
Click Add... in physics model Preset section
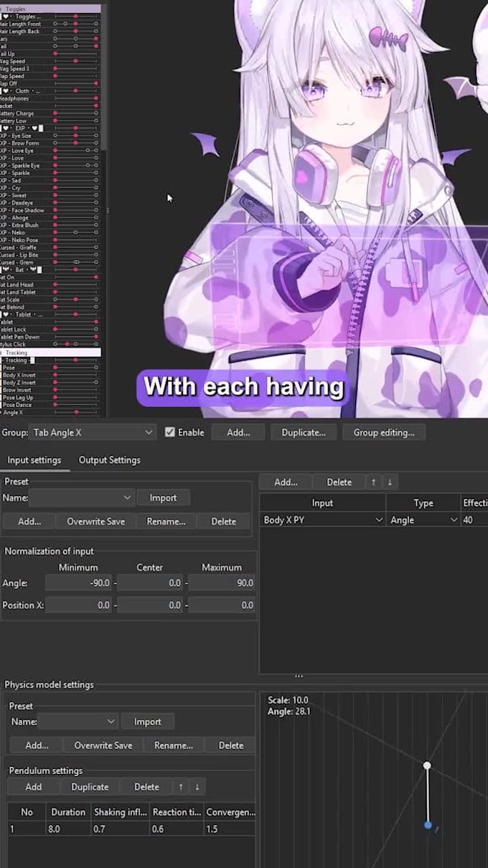tap(37, 745)
